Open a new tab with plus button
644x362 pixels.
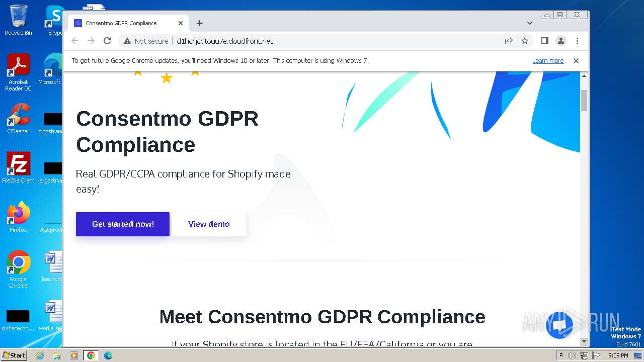[200, 23]
